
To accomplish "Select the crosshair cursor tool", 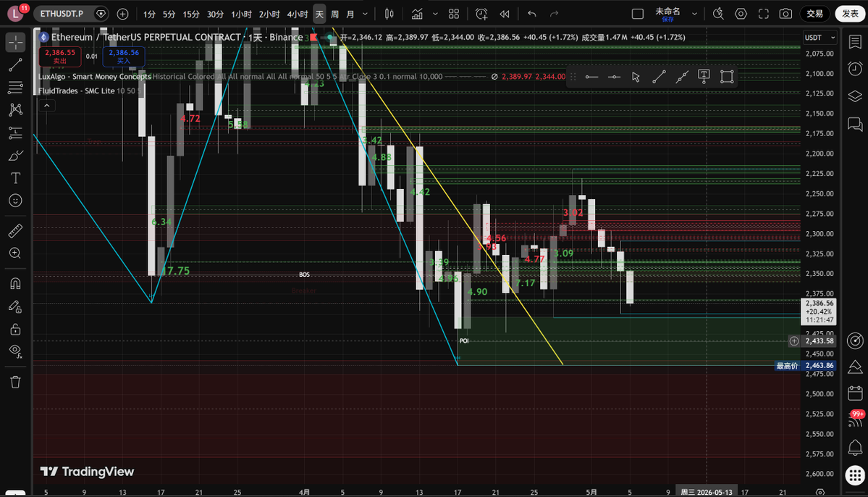I will (x=15, y=43).
